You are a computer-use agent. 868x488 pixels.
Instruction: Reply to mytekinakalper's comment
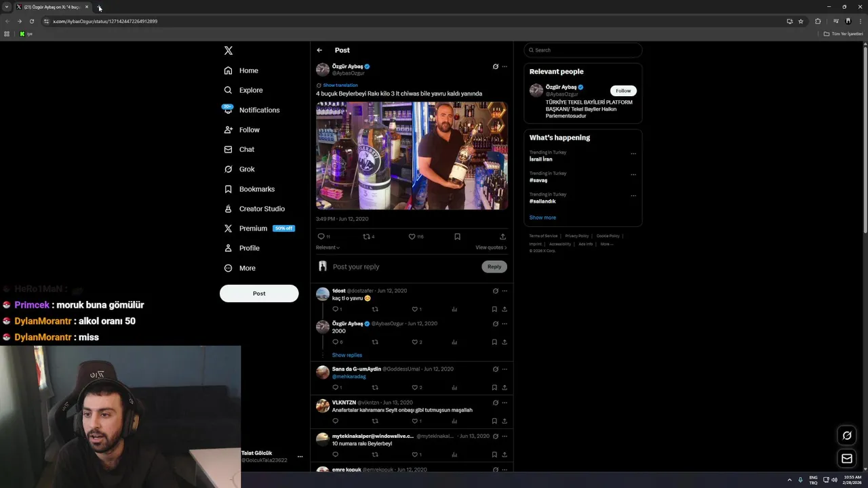tap(335, 455)
